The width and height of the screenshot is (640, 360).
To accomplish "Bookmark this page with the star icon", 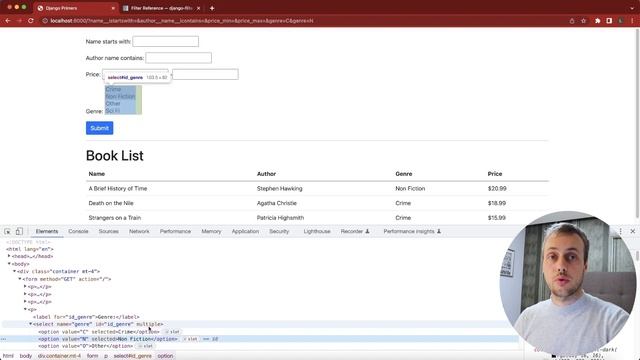I will pyautogui.click(x=583, y=21).
